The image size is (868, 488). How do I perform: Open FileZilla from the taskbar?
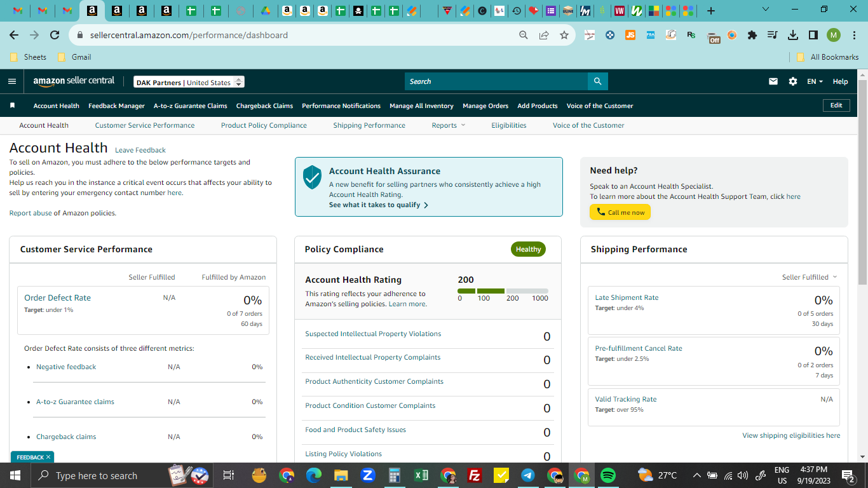pyautogui.click(x=474, y=475)
